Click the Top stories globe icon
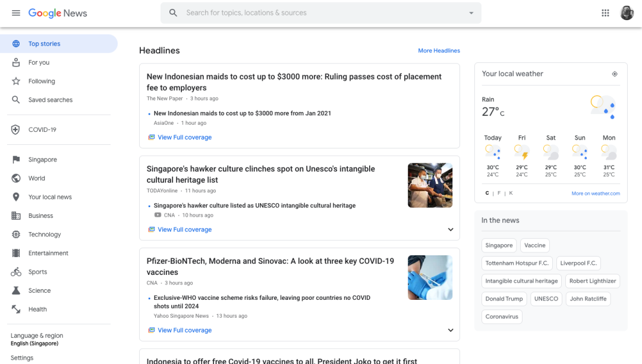 click(x=16, y=44)
